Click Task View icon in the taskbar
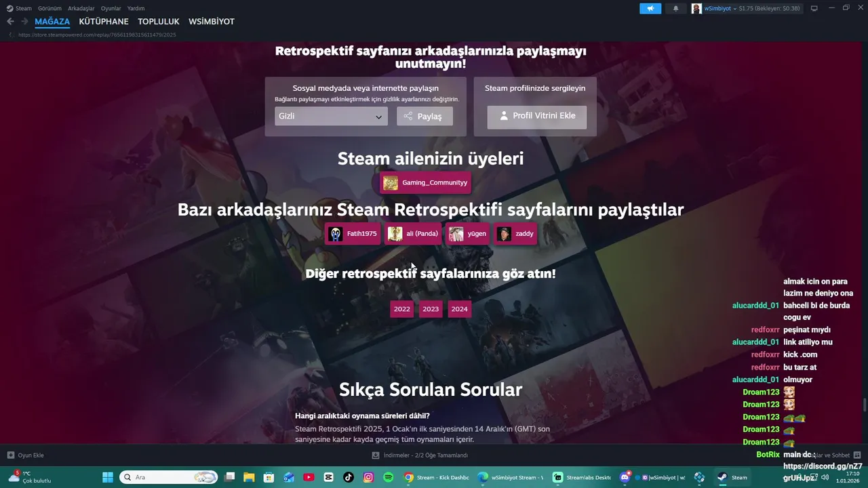The width and height of the screenshot is (868, 488). pos(230,477)
